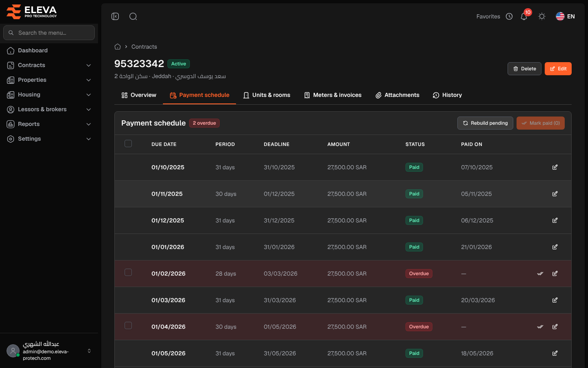Click the Reports chart icon in sidebar

coord(11,124)
